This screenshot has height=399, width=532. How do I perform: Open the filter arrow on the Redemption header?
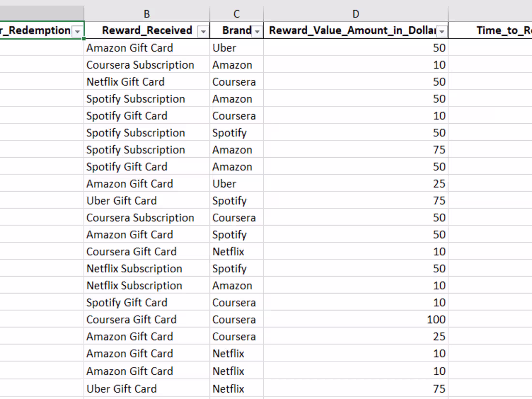pos(77,31)
